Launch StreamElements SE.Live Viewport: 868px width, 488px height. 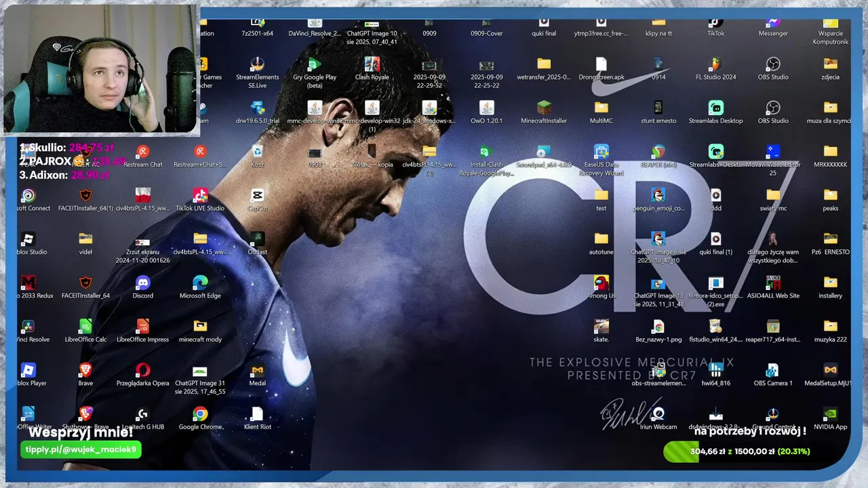pos(257,73)
